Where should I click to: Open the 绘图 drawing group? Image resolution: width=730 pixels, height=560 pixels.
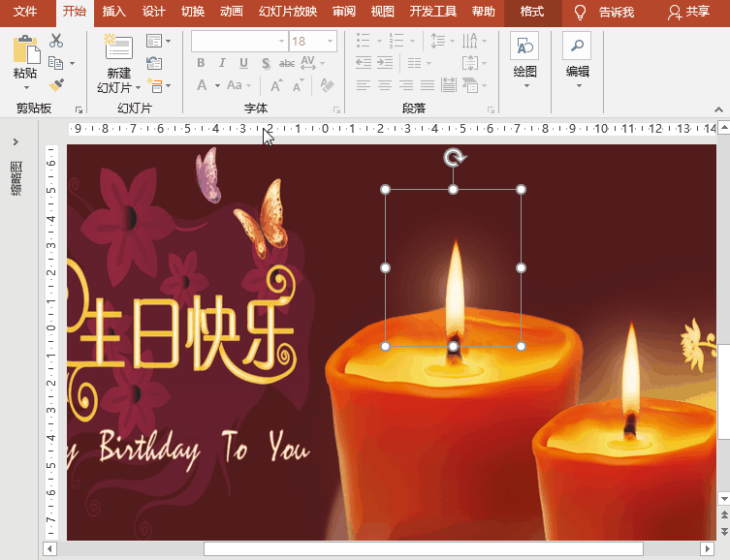524,59
